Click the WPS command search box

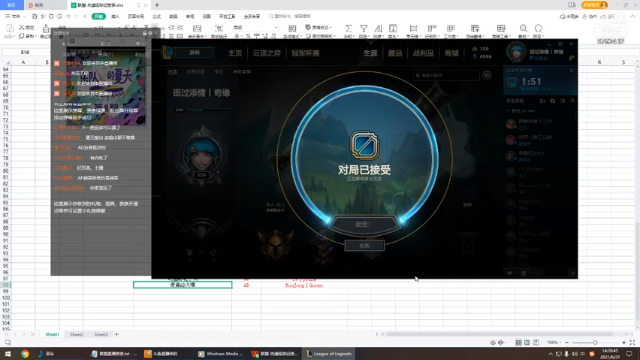[x=291, y=16]
